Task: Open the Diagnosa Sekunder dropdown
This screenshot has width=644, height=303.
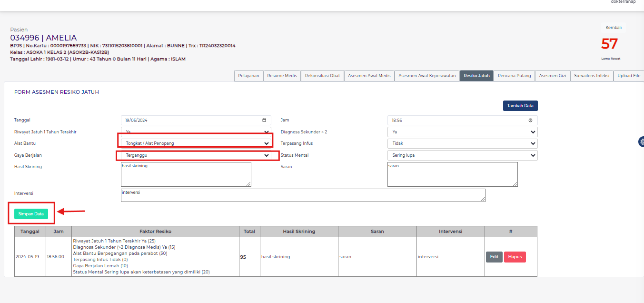Action: tap(462, 132)
